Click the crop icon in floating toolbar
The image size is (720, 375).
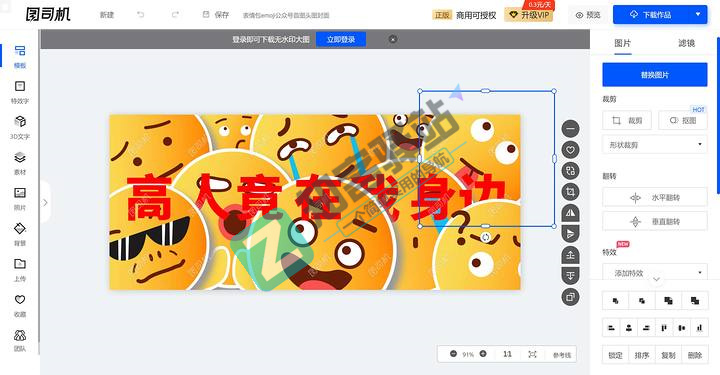(x=570, y=192)
